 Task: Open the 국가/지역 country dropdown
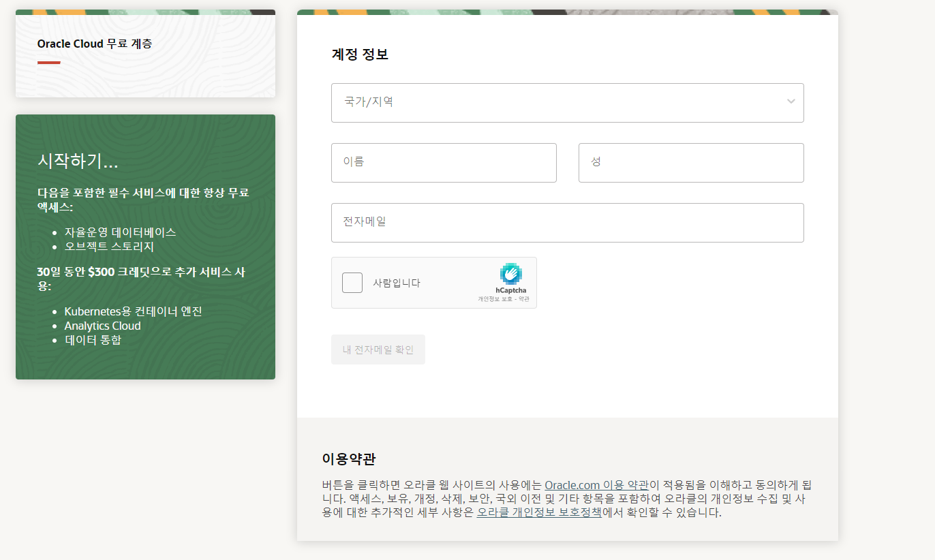tap(567, 103)
